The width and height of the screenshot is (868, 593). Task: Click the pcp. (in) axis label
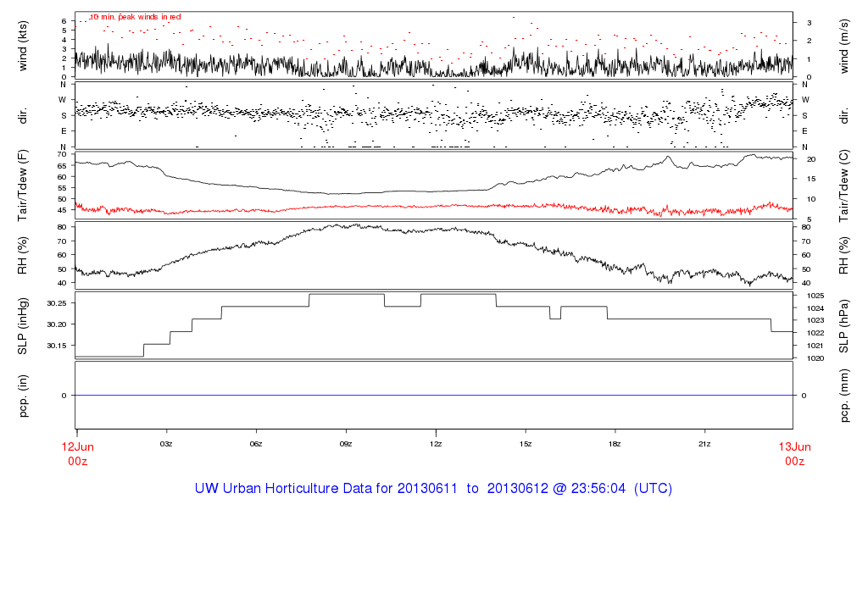23,396
